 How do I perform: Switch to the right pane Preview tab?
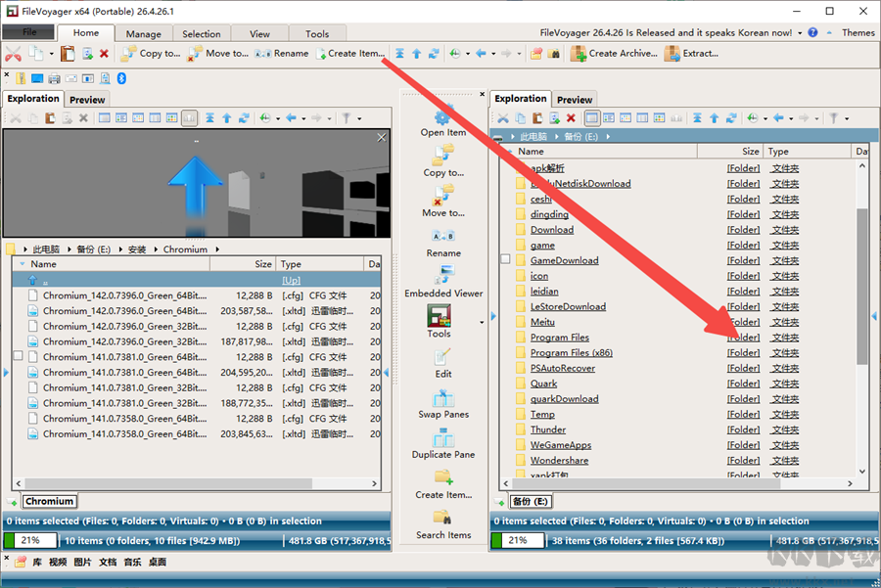575,100
